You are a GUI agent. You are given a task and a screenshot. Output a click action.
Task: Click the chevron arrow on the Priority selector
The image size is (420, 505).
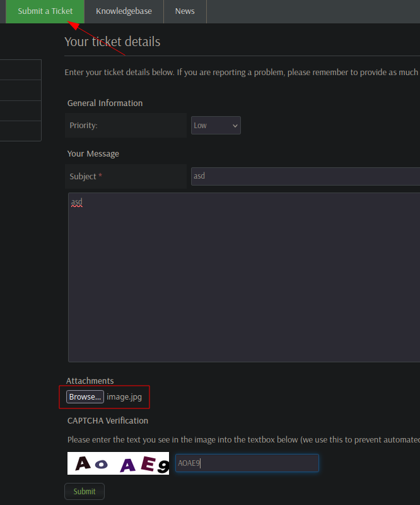[x=235, y=126]
